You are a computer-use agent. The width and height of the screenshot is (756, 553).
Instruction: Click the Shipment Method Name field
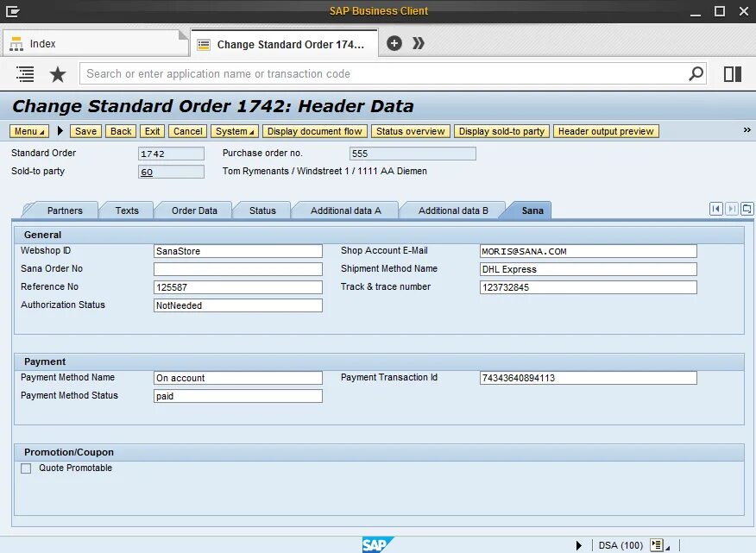pyautogui.click(x=589, y=269)
